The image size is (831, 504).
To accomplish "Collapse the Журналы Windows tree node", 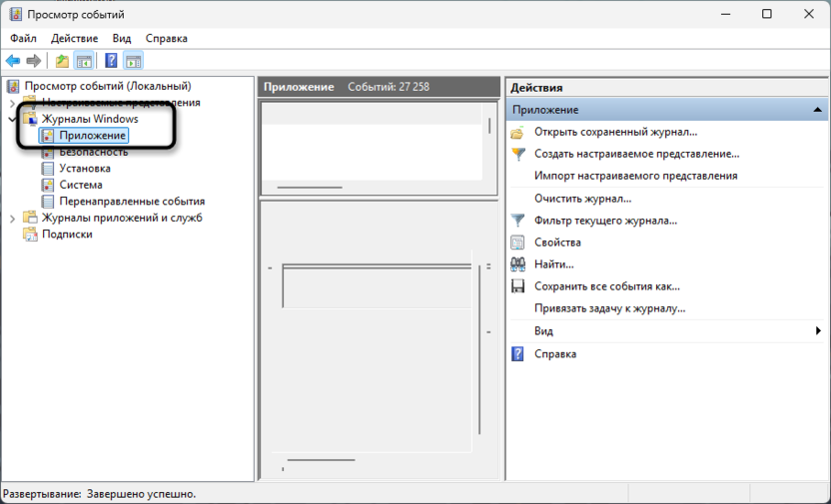I will (x=12, y=119).
